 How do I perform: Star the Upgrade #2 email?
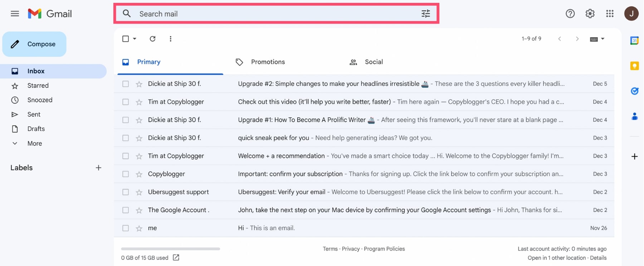tap(139, 84)
